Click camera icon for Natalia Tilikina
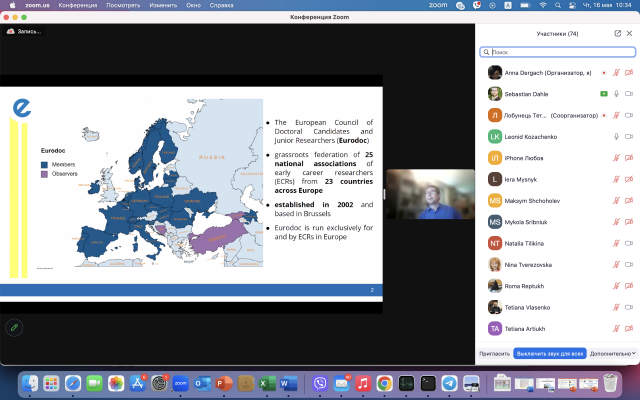Image resolution: width=640 pixels, height=400 pixels. click(629, 243)
